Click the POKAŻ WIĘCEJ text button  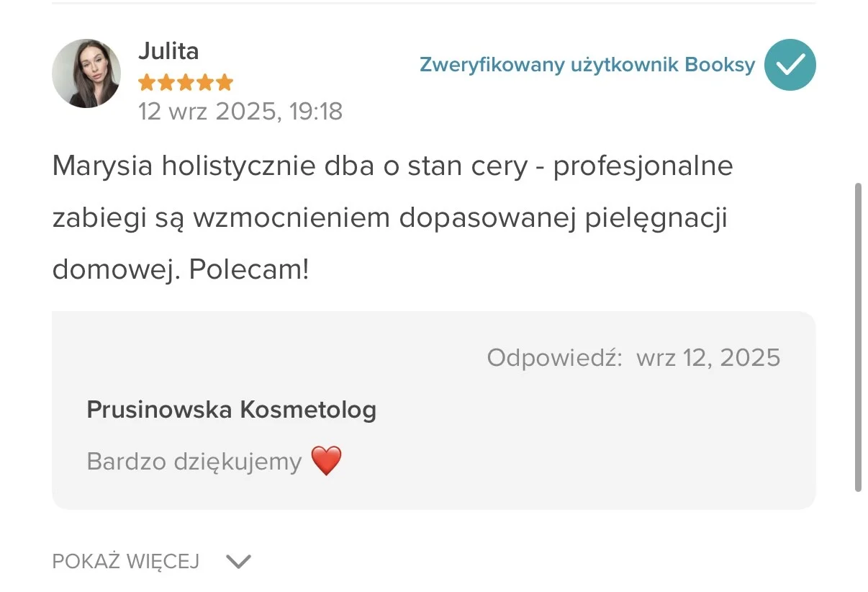tap(126, 560)
